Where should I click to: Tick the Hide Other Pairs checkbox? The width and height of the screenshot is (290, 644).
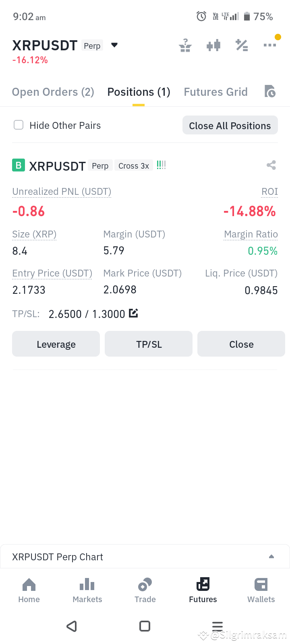[19, 125]
